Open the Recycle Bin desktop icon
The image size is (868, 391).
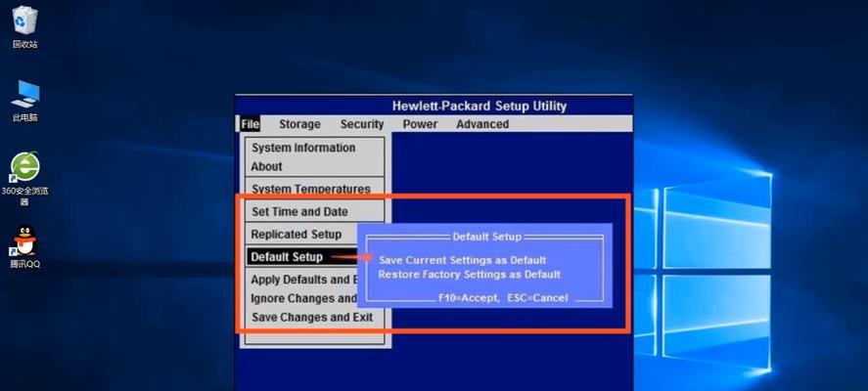pos(24,27)
